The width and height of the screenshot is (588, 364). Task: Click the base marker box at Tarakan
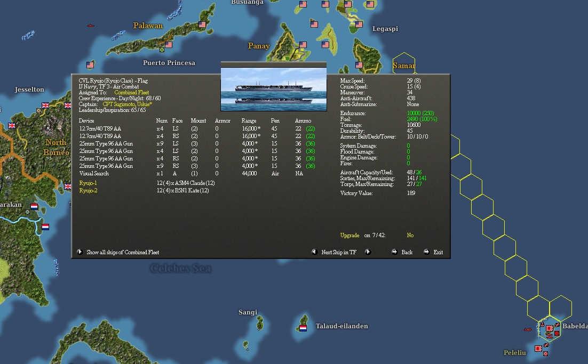[x=27, y=212]
